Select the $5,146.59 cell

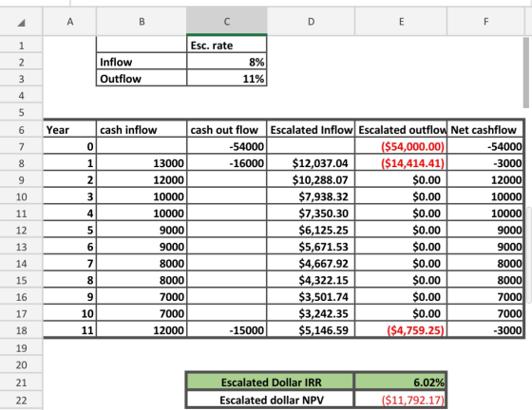tap(311, 330)
